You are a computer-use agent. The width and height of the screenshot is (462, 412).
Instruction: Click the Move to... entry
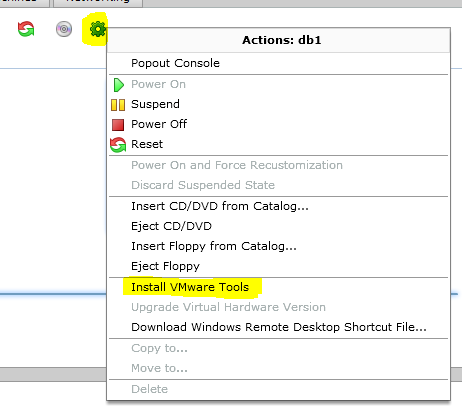coord(159,368)
